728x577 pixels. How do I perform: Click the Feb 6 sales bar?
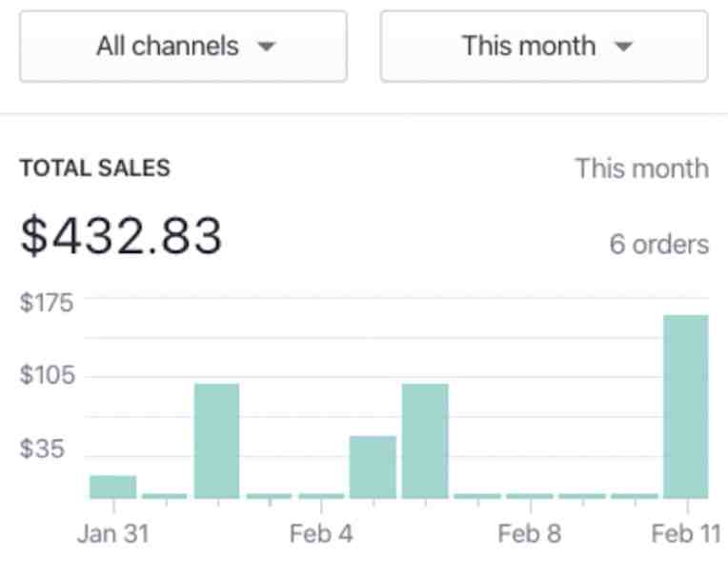tap(425, 441)
